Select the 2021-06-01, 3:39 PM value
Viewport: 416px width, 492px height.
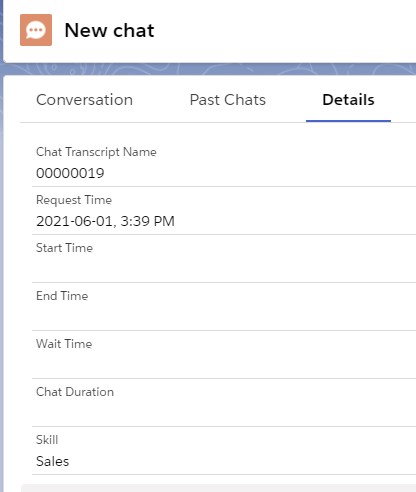tap(105, 221)
